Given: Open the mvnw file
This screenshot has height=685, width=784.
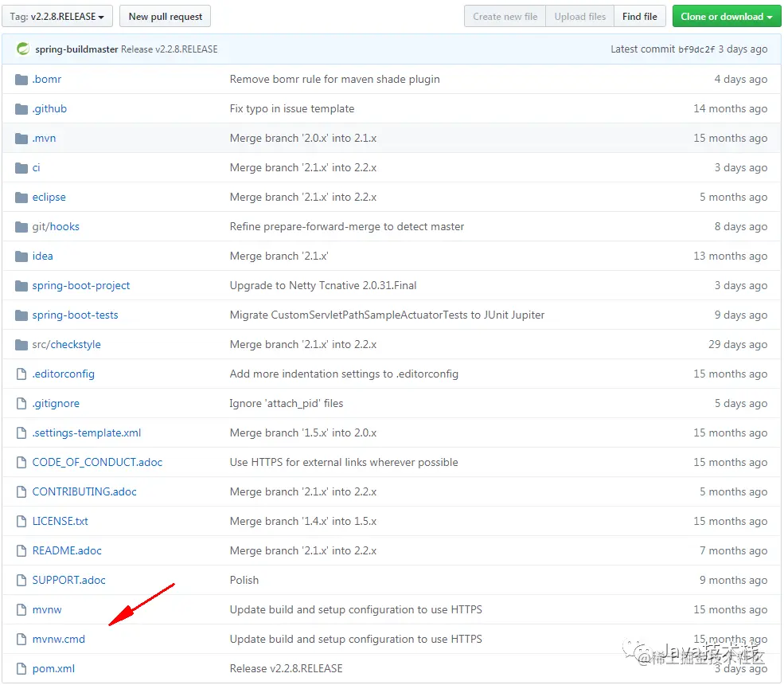Looking at the screenshot, I should coord(47,610).
